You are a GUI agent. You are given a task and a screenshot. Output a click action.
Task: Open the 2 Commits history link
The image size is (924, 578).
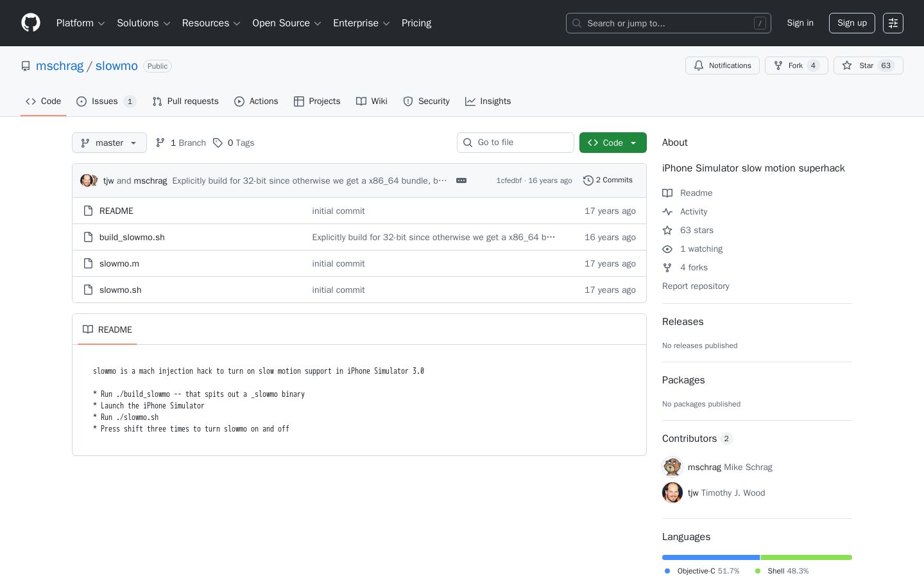click(x=608, y=180)
